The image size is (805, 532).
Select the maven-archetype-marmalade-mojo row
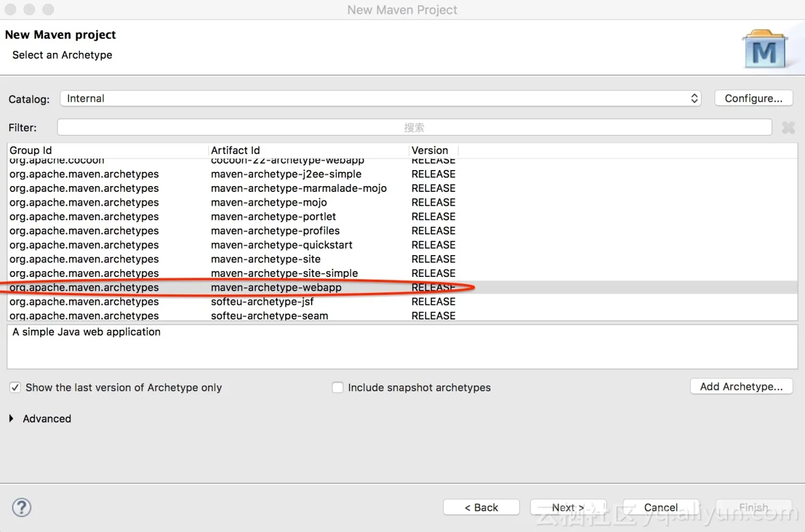[x=402, y=188]
